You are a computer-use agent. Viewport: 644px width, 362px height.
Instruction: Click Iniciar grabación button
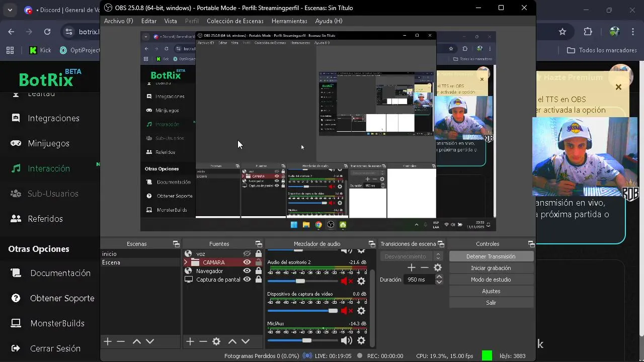click(491, 268)
